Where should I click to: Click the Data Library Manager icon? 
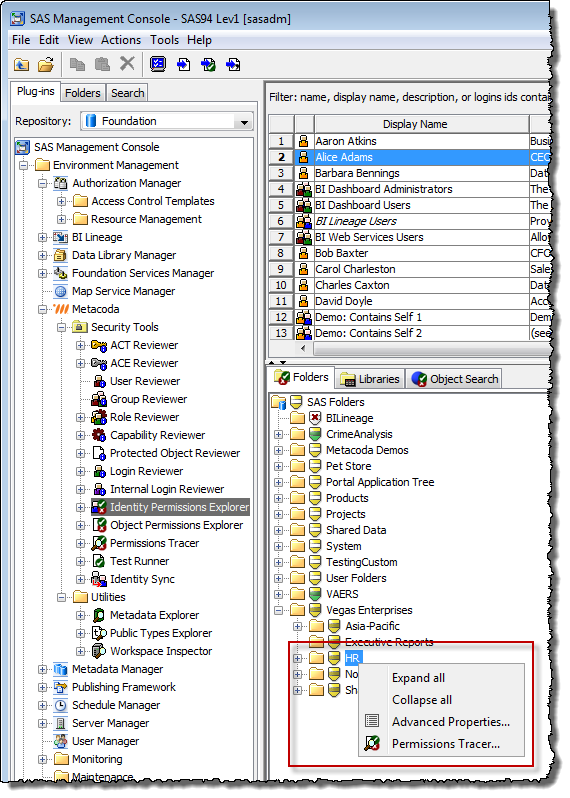click(61, 255)
